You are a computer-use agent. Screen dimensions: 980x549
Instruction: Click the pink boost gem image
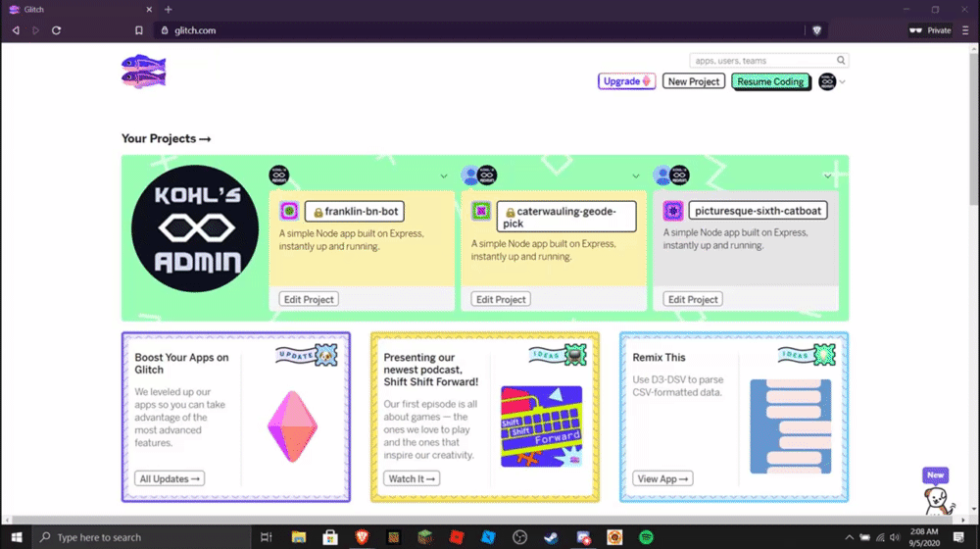pyautogui.click(x=292, y=427)
